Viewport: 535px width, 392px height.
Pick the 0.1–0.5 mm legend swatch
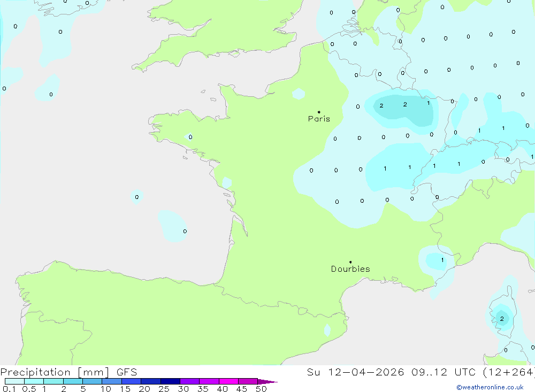[x=14, y=381]
